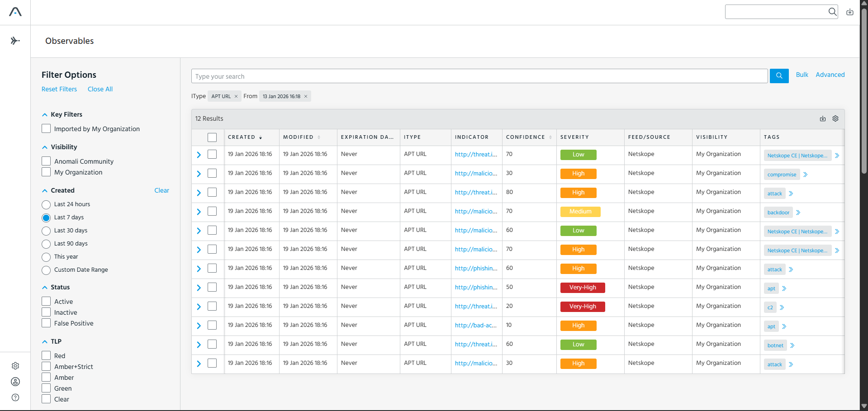Image resolution: width=868 pixels, height=411 pixels.
Task: Open table column settings gear icon
Action: click(x=835, y=118)
